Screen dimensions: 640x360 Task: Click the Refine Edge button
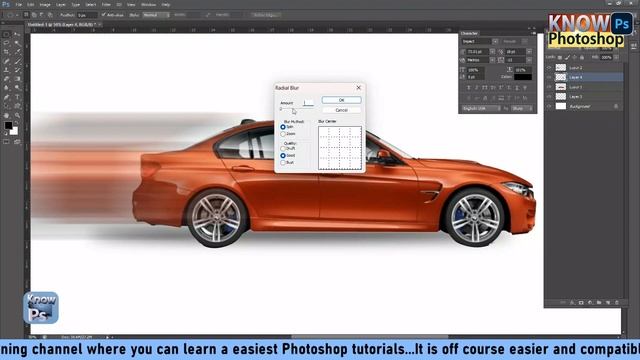pos(265,15)
